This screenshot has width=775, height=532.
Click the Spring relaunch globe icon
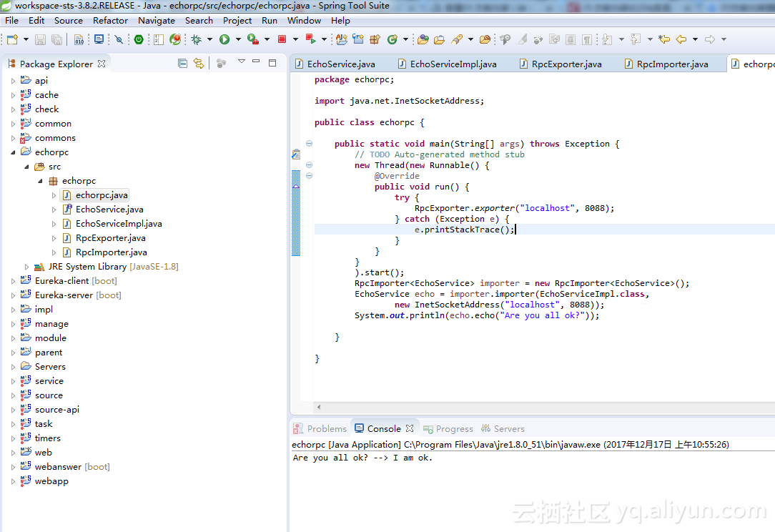pyautogui.click(x=175, y=39)
